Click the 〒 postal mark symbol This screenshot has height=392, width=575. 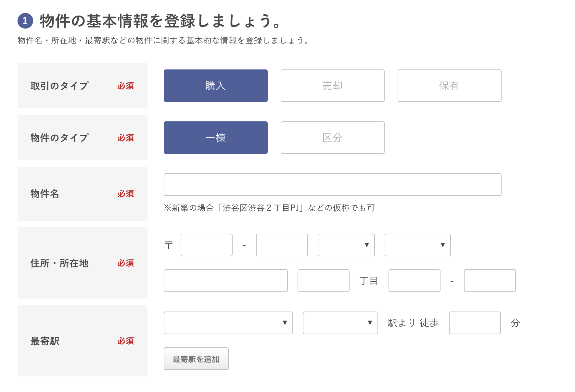(x=169, y=245)
